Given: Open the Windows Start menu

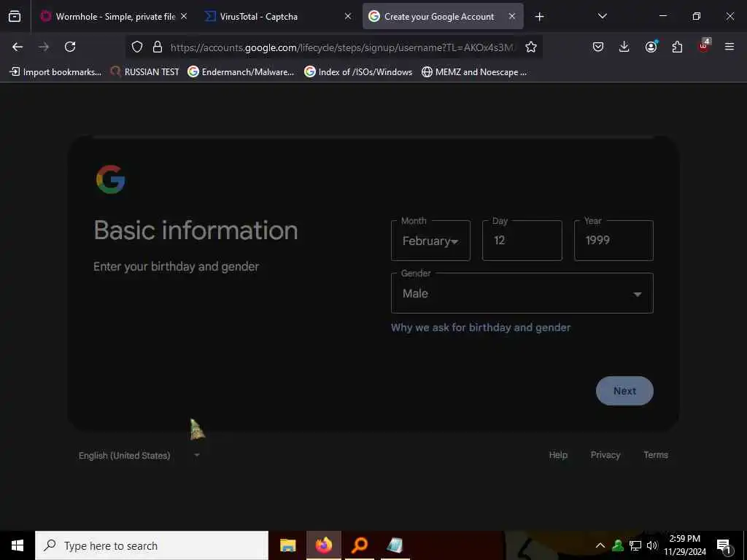Looking at the screenshot, I should coord(18,545).
